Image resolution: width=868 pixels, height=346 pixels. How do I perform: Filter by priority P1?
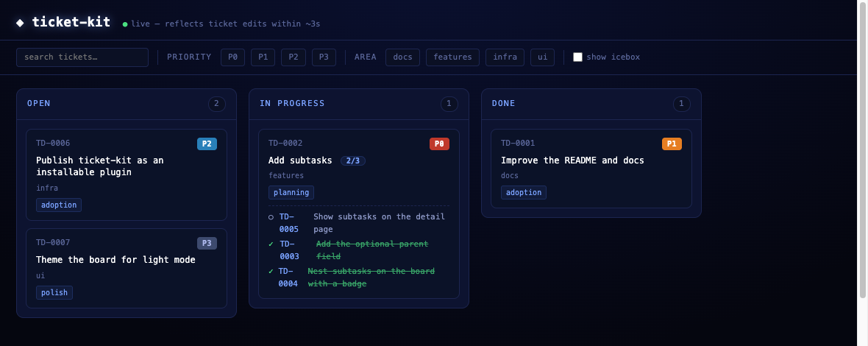[263, 57]
